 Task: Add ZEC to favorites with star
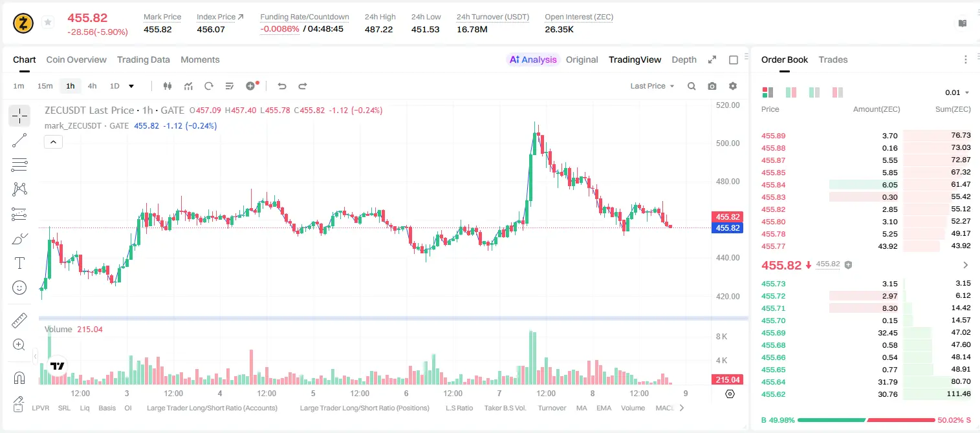click(47, 23)
